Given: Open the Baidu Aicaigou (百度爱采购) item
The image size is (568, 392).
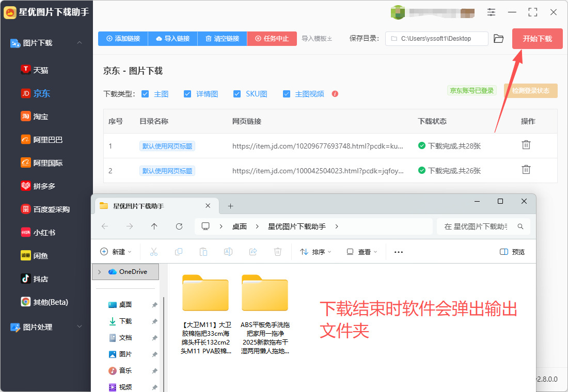Looking at the screenshot, I should click(x=45, y=209).
